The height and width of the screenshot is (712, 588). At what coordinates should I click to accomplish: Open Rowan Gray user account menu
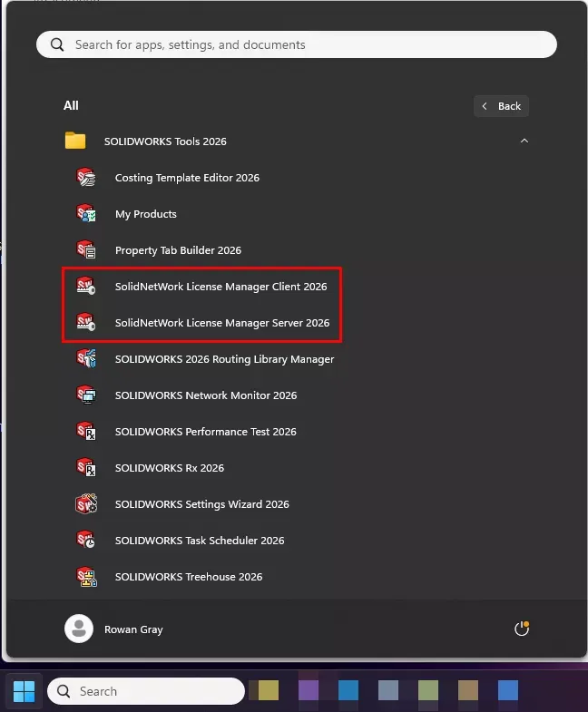(x=113, y=629)
